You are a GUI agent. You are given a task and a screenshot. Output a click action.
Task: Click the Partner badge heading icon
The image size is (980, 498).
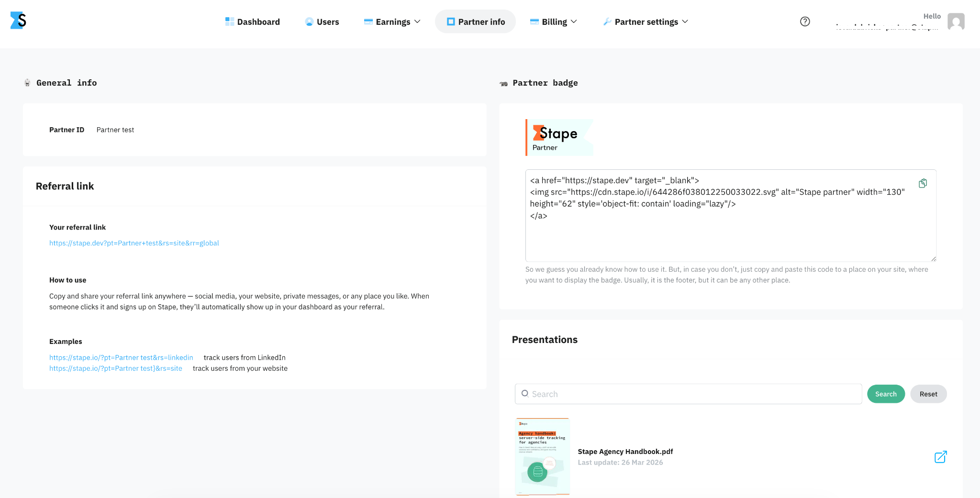pyautogui.click(x=503, y=84)
